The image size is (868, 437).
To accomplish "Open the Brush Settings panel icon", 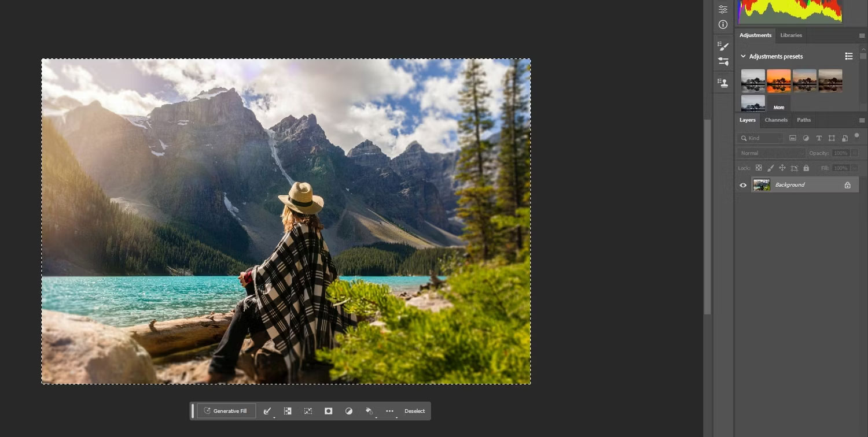I will click(x=723, y=46).
